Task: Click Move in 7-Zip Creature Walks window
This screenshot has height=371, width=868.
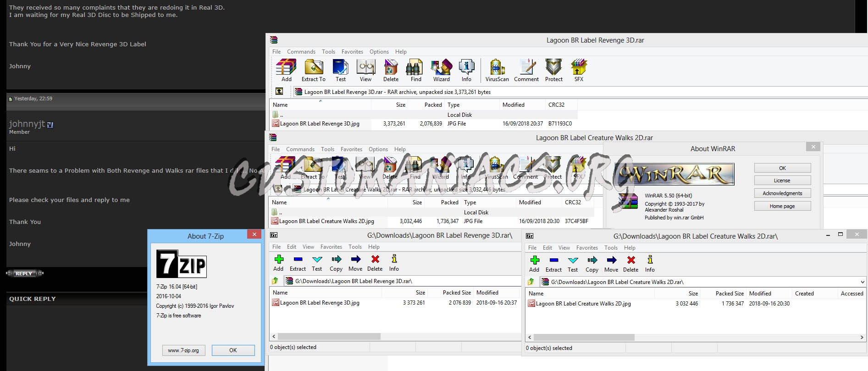Action: point(611,264)
